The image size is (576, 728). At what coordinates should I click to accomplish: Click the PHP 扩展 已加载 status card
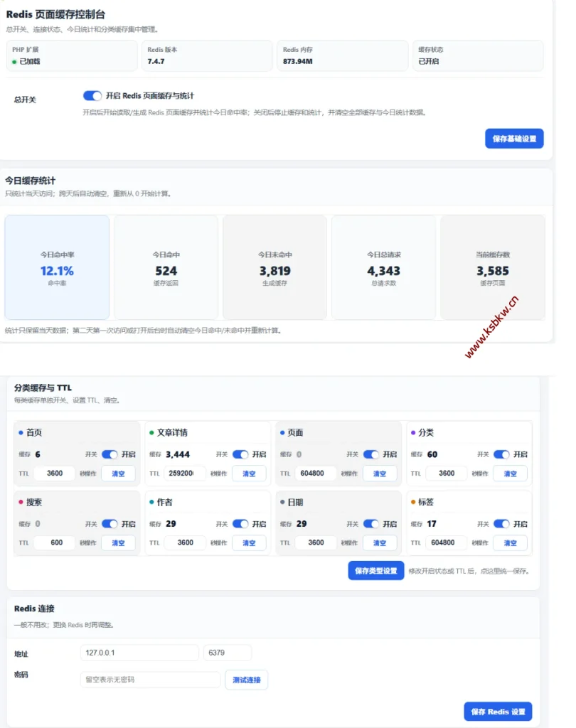pos(72,55)
